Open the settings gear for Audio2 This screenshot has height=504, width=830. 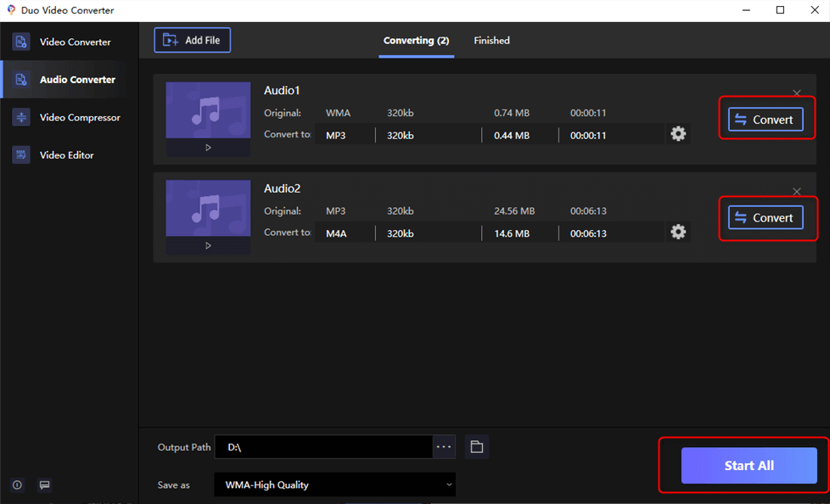678,232
